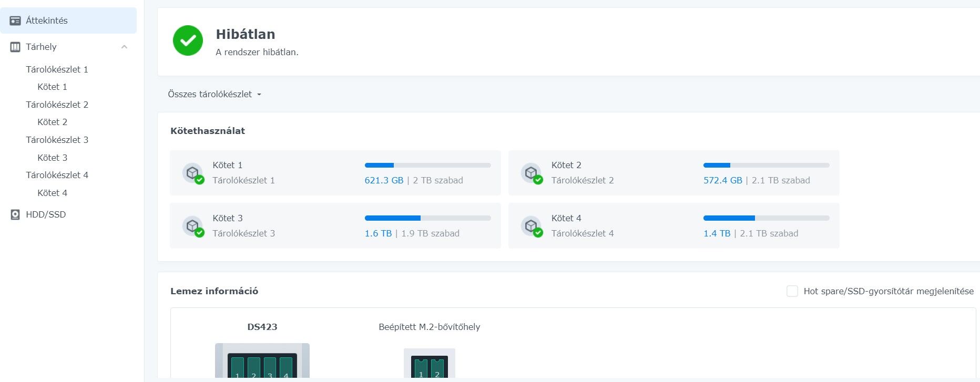Select Tárolókészlet 2 in the sidebar tree

pyautogui.click(x=57, y=105)
